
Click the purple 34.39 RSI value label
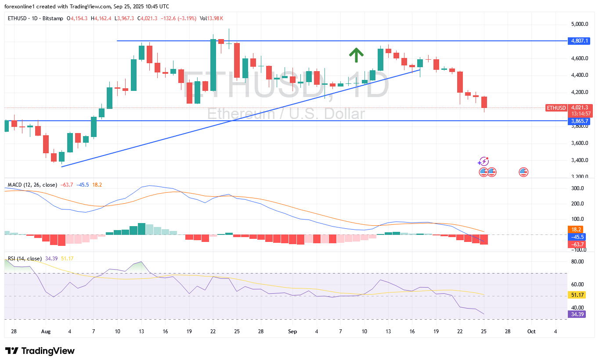click(x=577, y=314)
